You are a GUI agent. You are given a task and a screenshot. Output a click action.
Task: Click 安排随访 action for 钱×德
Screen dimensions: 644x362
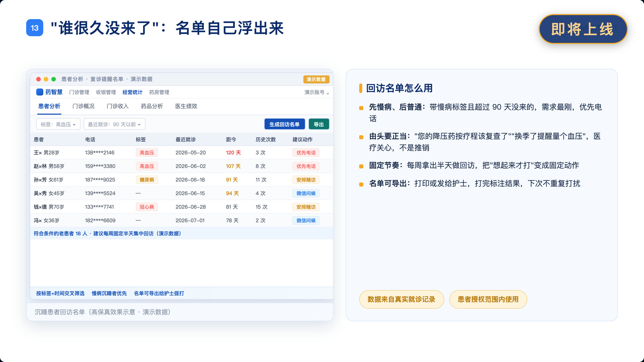click(x=306, y=207)
